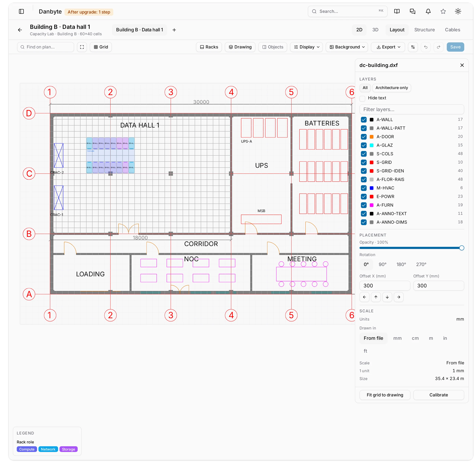Uncheck the S-GRID-IDEN layer
The width and height of the screenshot is (476, 463).
coord(364,171)
